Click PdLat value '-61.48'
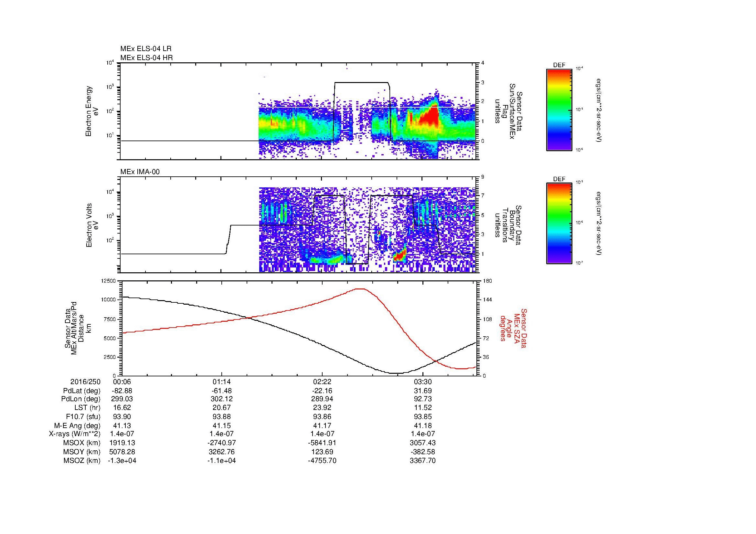 [222, 391]
